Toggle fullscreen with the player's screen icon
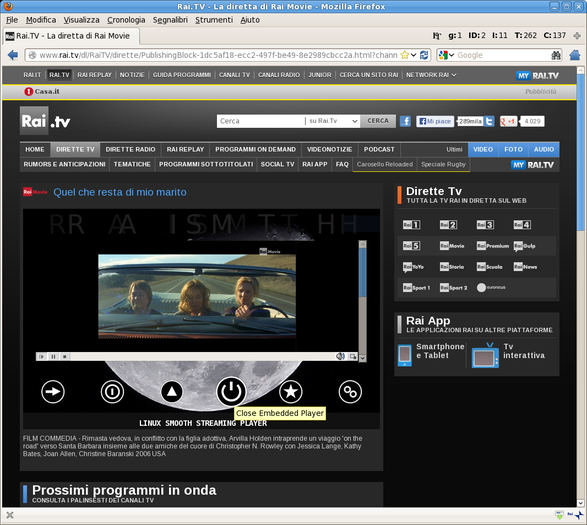This screenshot has height=525, width=587. (353, 356)
